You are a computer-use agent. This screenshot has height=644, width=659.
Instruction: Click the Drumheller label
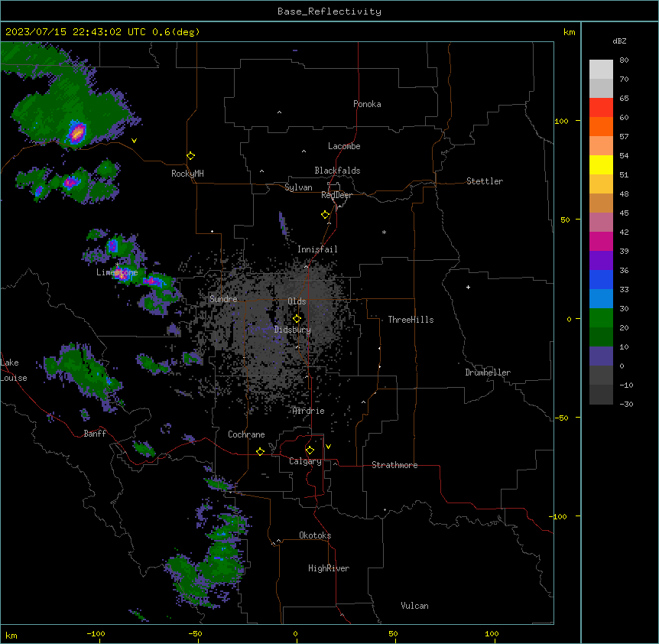[x=488, y=372]
